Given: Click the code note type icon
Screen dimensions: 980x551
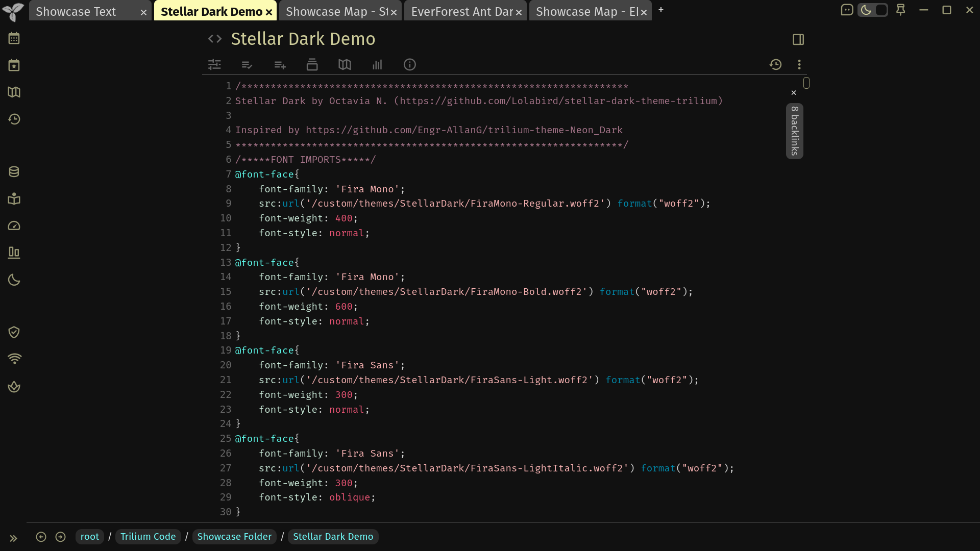Looking at the screenshot, I should click(215, 39).
